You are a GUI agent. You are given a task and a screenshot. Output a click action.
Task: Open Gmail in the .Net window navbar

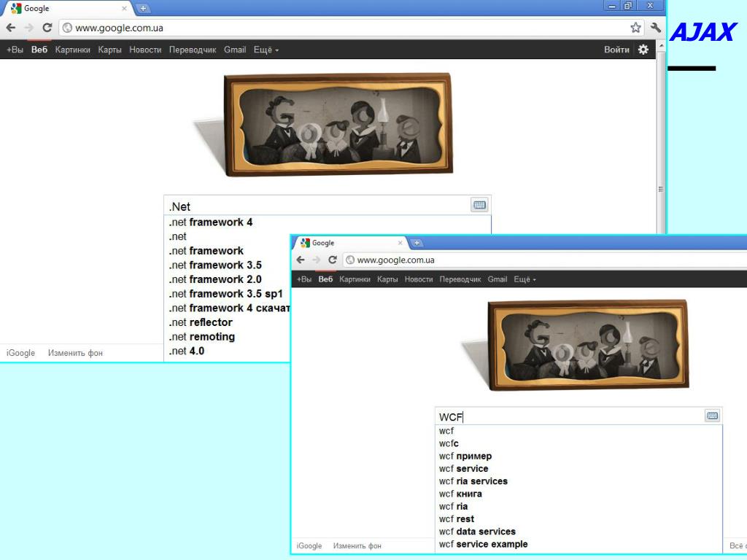point(235,50)
